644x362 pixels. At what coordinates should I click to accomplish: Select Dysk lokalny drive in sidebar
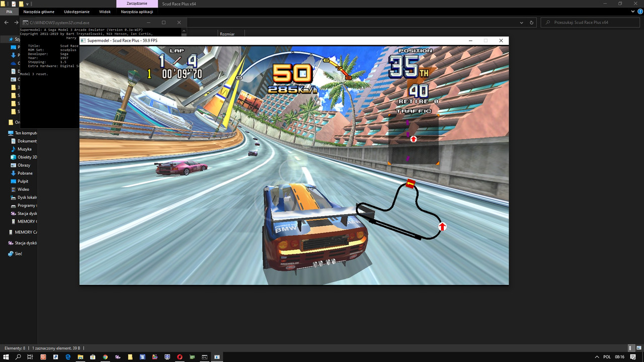pos(23,197)
